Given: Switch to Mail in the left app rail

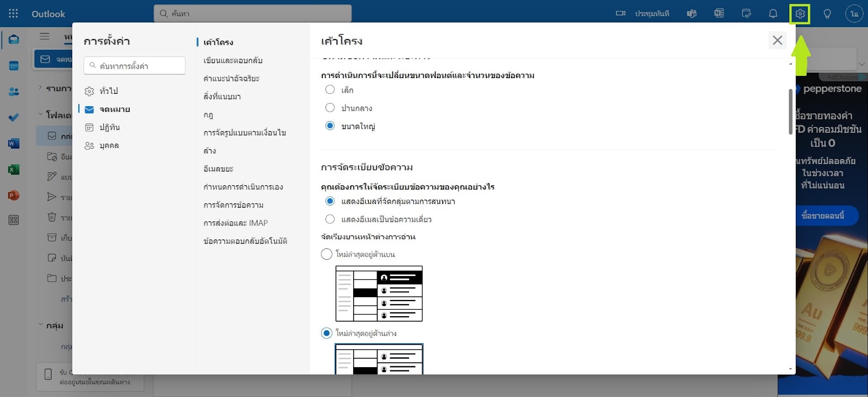Looking at the screenshot, I should click(x=14, y=40).
